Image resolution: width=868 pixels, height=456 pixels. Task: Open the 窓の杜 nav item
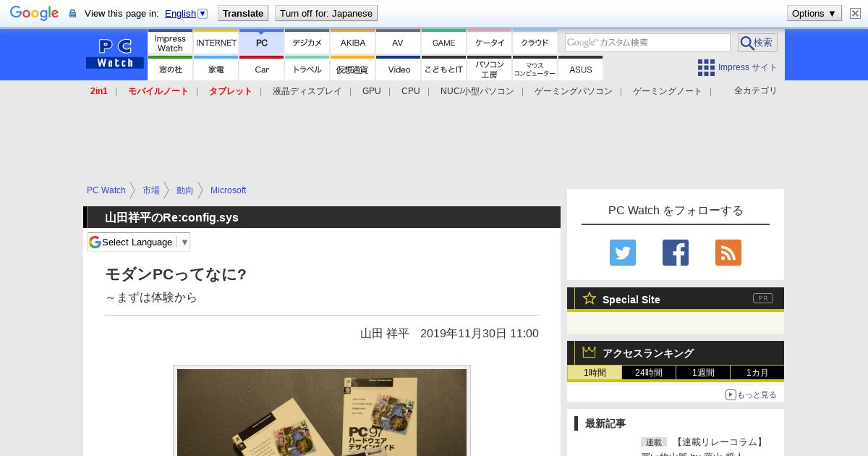170,69
